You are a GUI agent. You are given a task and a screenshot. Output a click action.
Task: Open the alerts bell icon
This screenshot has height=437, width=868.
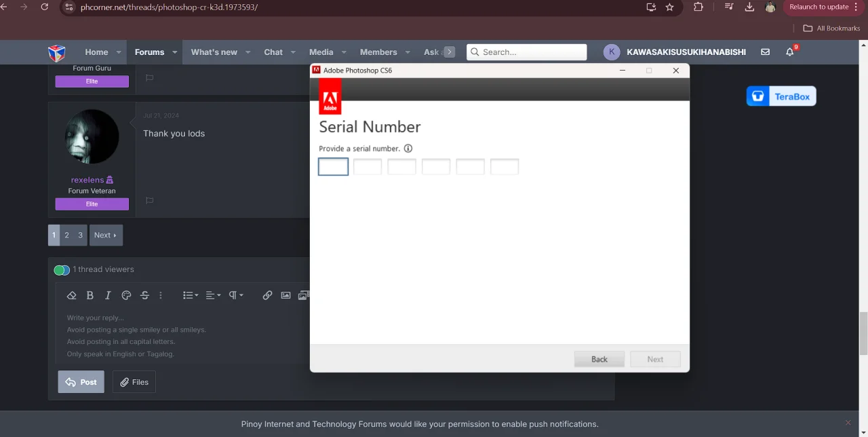click(x=789, y=52)
